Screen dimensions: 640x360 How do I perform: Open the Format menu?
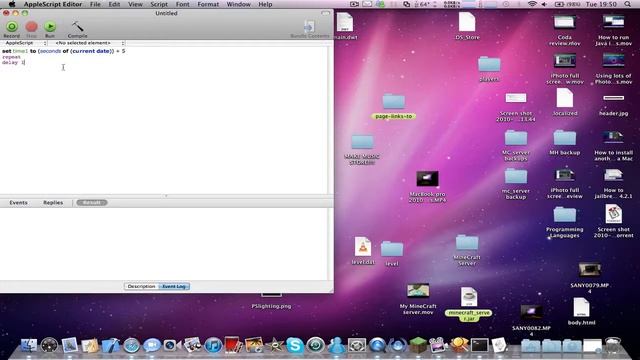(208, 4)
